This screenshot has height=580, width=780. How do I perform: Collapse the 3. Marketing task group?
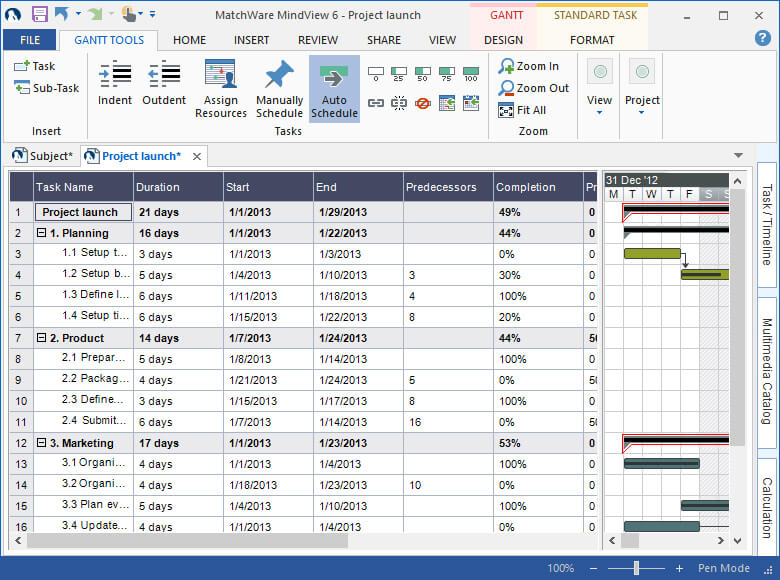[x=42, y=443]
